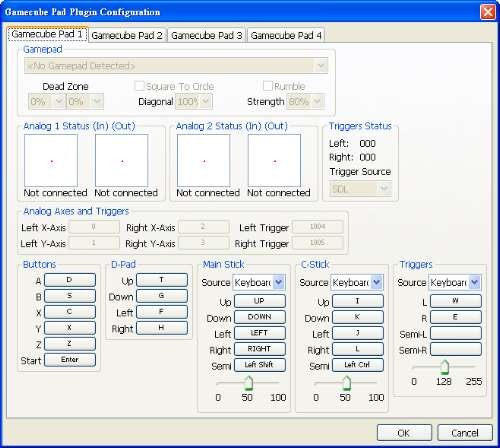Click the empty Semi-R mapping button
This screenshot has width=500, height=448.
pos(456,349)
